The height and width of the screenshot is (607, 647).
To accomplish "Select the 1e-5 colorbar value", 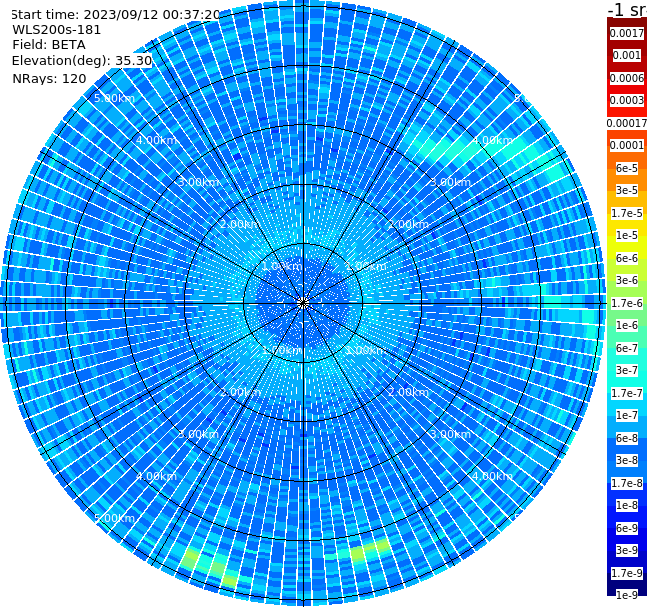I will point(627,235).
